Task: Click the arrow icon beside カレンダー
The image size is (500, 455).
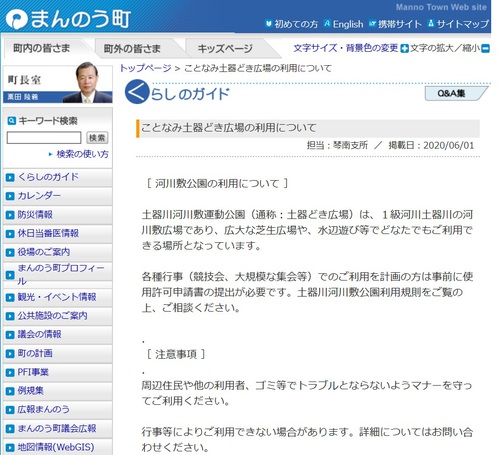Action: click(10, 196)
